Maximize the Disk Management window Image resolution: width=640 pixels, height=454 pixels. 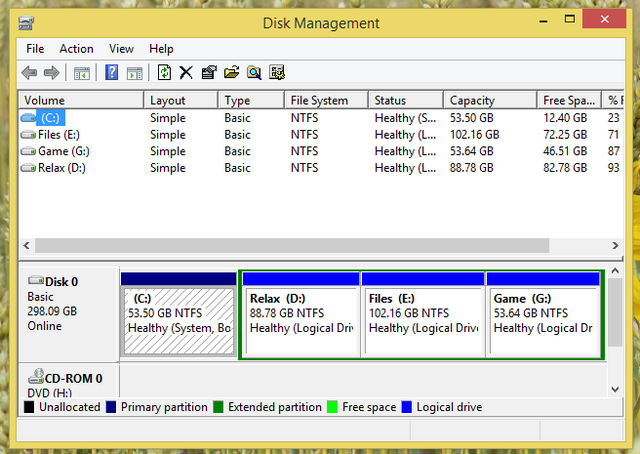570,19
